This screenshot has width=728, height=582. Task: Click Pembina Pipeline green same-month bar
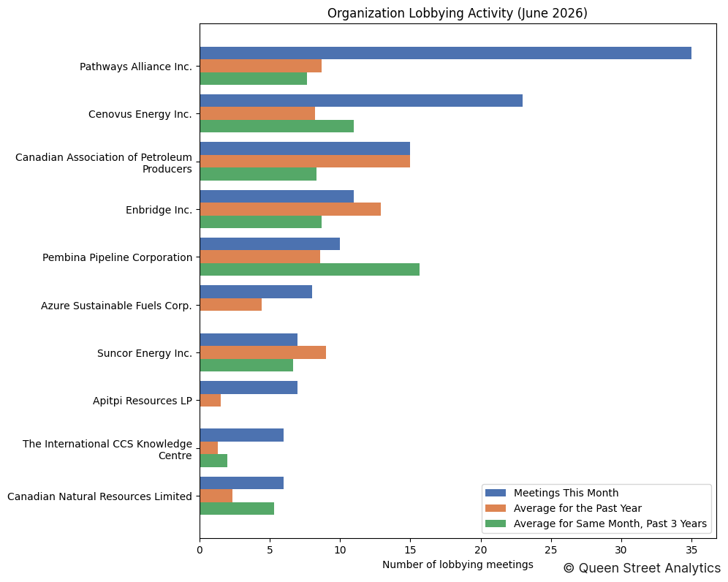click(310, 269)
